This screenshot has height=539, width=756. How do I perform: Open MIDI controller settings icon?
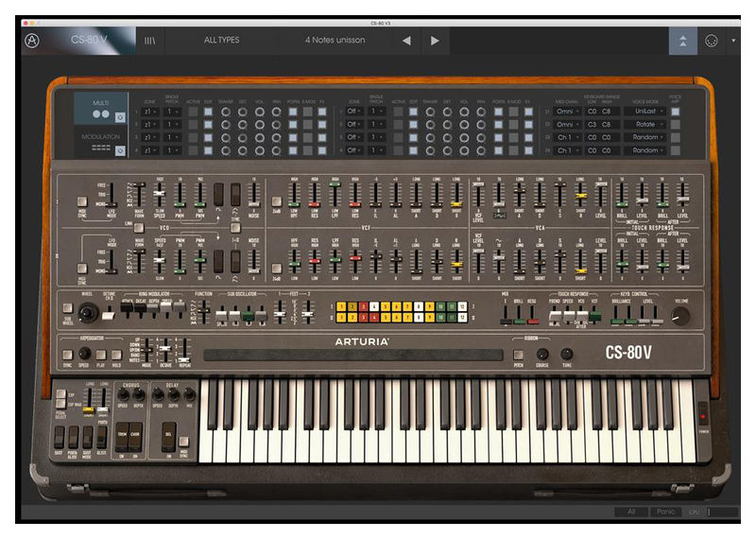(712, 41)
